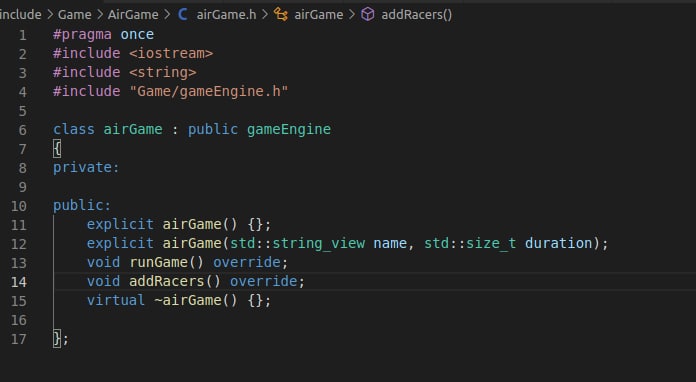Click the 'public:' access specifier on line 10
The height and width of the screenshot is (382, 696).
click(82, 205)
